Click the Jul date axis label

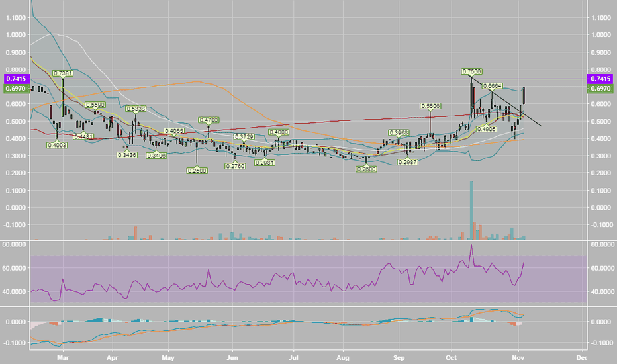[293, 357]
